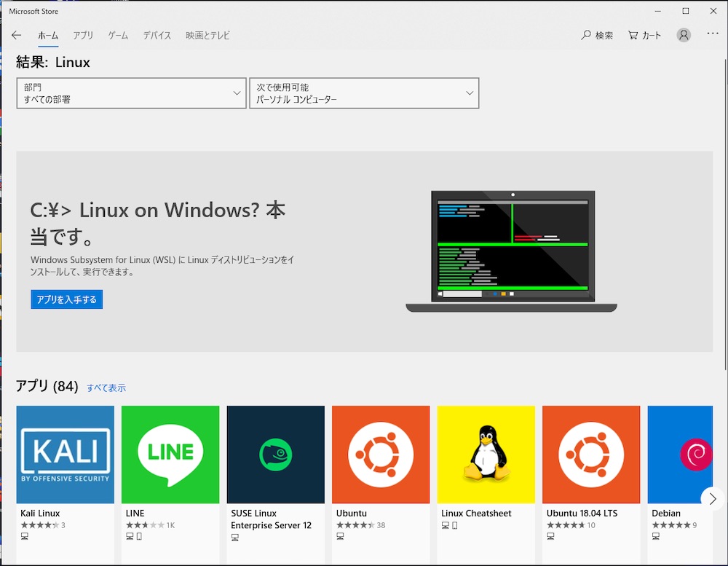Show next apps with the right chevron

point(713,499)
